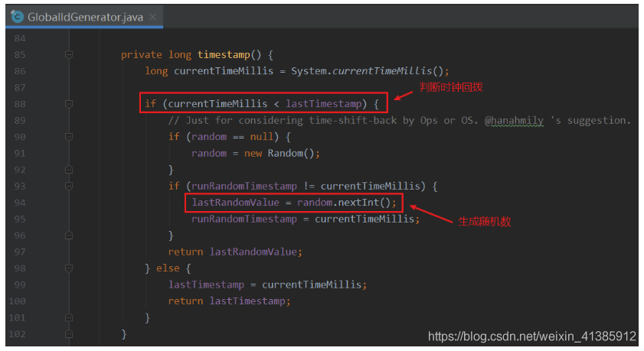This screenshot has height=351, width=644.
Task: Click 'return lastTimestamp;' statement
Action: click(229, 301)
